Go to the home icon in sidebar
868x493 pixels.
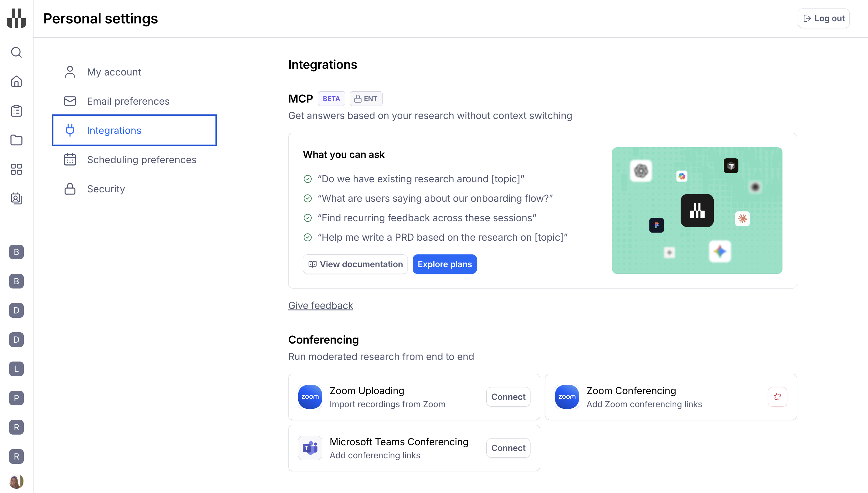[16, 81]
